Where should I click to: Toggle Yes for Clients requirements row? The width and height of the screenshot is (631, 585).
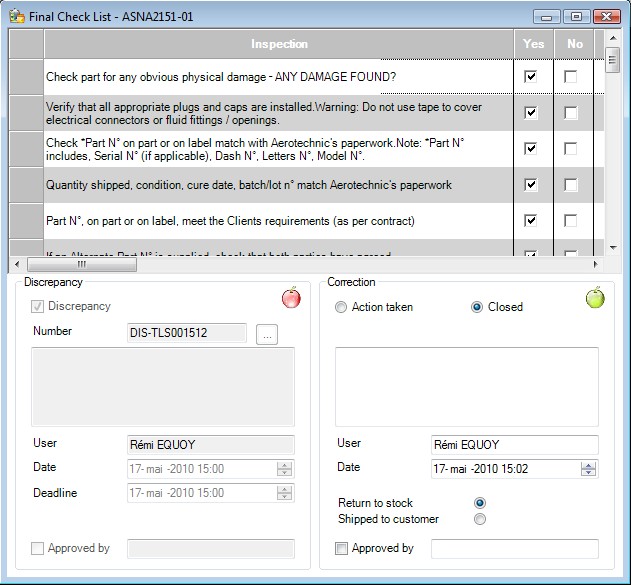(x=531, y=221)
